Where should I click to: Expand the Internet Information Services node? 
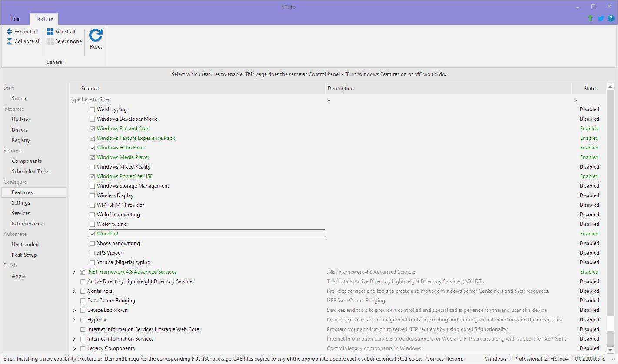[74, 339]
